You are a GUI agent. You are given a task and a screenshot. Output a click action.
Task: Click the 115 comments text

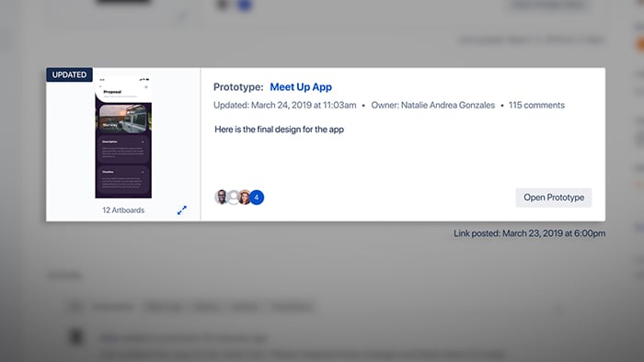tap(536, 106)
